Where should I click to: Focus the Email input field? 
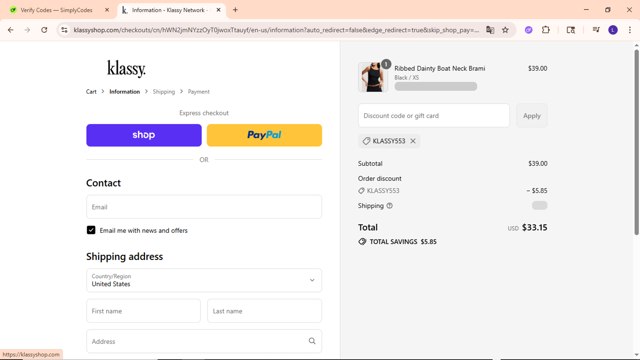coord(204,207)
